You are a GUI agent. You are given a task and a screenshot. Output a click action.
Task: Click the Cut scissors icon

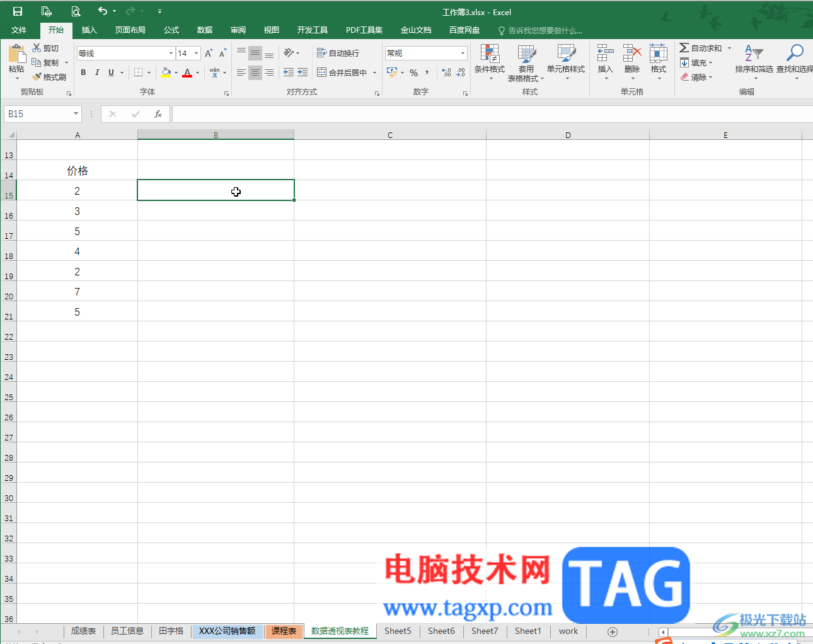[37, 48]
